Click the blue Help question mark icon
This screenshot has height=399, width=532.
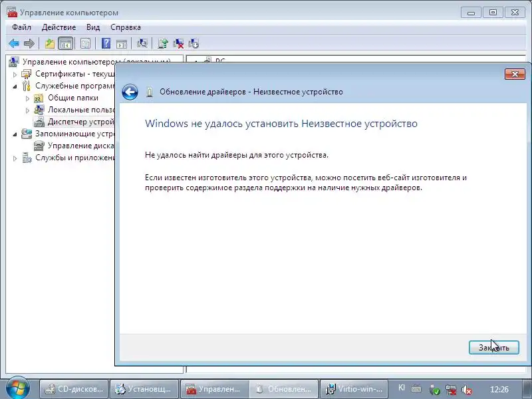[x=106, y=43]
